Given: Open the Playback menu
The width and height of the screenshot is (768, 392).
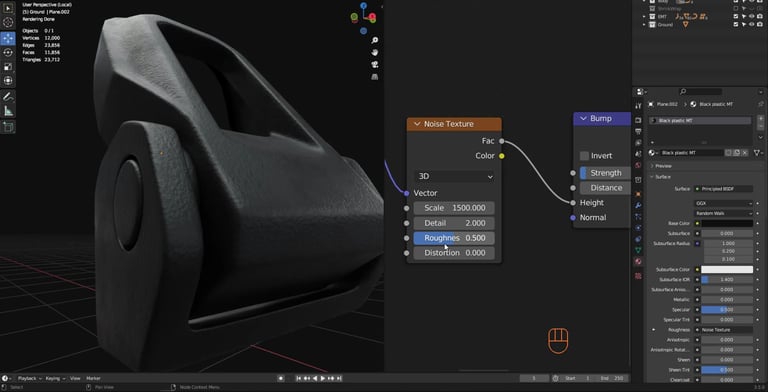Looking at the screenshot, I should 27,378.
